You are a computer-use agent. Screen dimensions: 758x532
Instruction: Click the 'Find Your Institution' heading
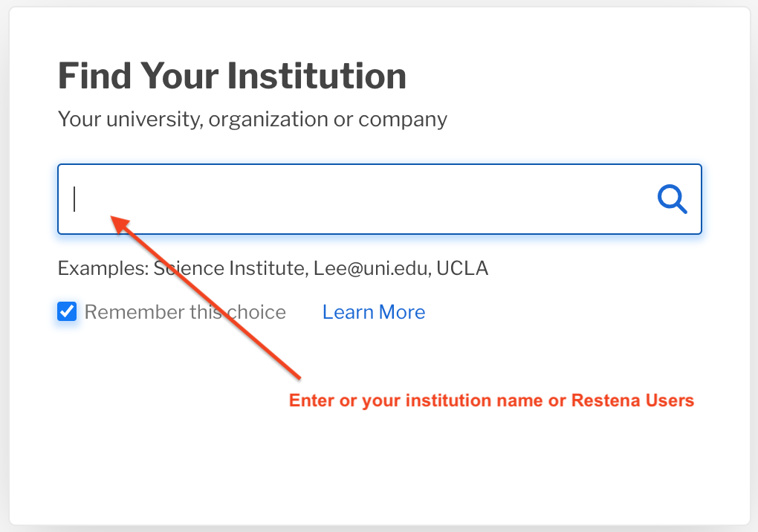point(232,76)
